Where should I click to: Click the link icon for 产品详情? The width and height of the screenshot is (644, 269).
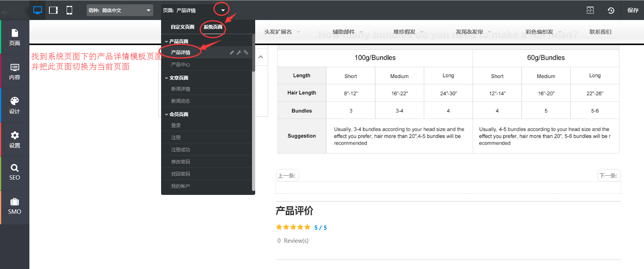click(246, 53)
